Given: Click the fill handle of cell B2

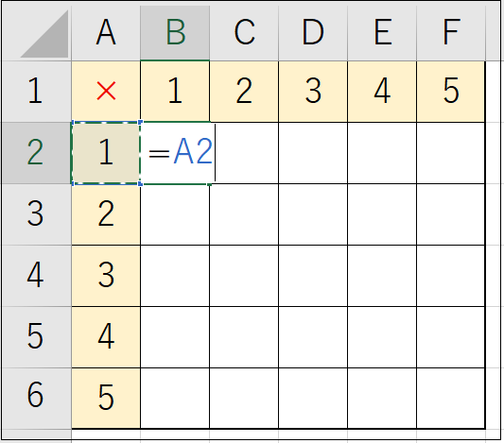Looking at the screenshot, I should pyautogui.click(x=210, y=184).
